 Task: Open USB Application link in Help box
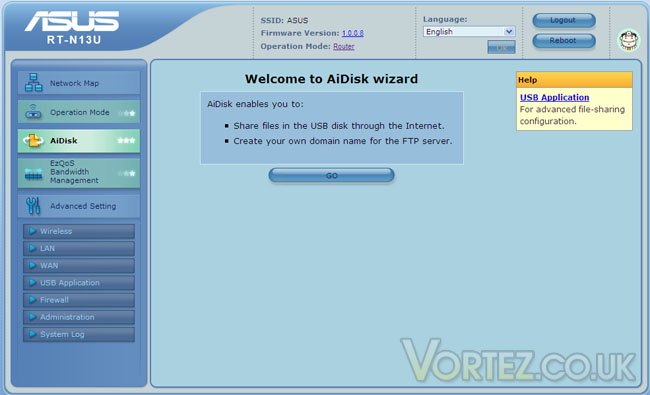554,97
